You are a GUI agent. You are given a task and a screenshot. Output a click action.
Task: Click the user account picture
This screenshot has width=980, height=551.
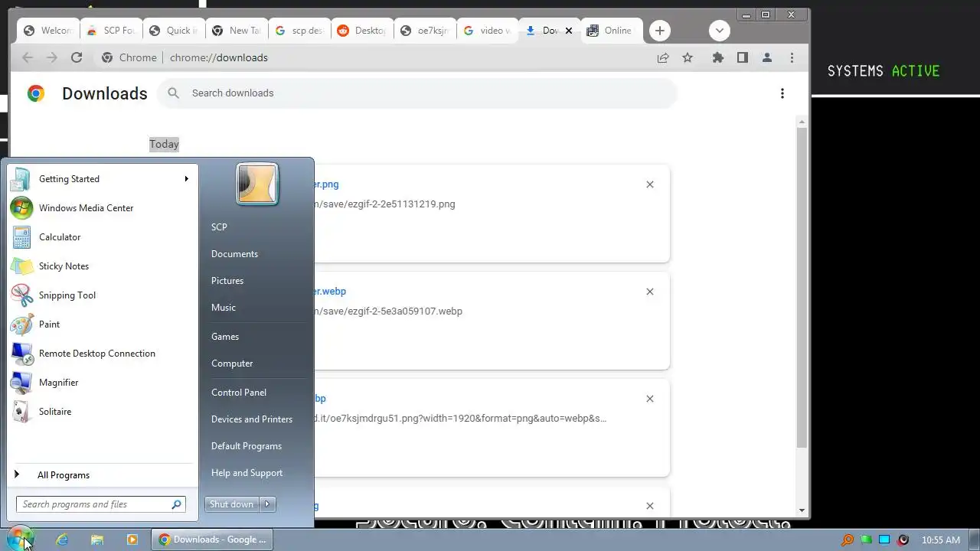tap(256, 184)
